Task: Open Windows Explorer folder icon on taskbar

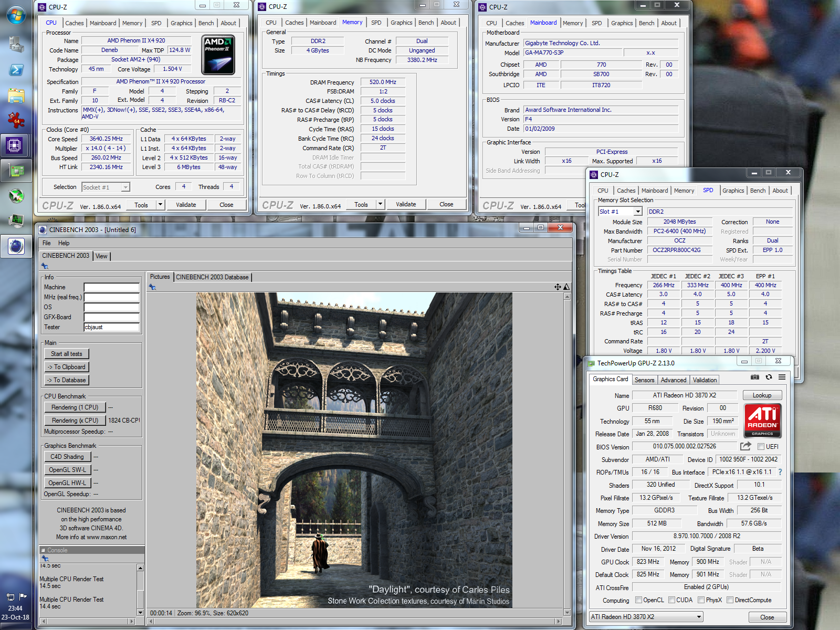Action: (16, 96)
